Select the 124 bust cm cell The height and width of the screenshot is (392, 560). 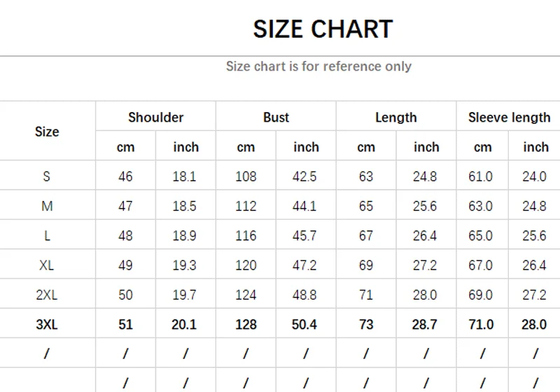pyautogui.click(x=246, y=295)
